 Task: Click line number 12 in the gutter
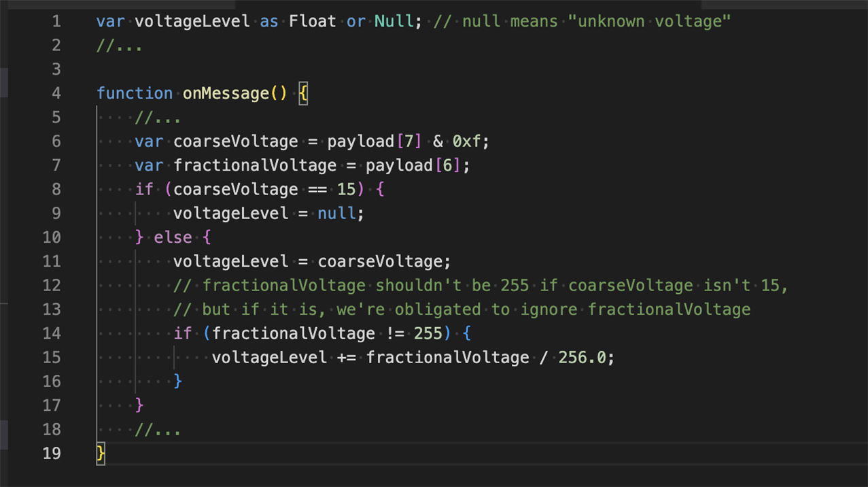click(x=52, y=285)
